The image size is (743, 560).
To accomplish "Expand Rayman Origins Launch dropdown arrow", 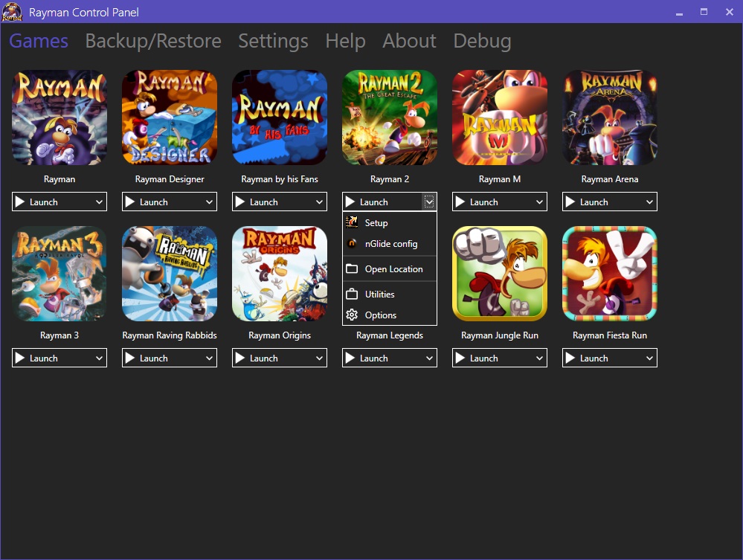I will tap(319, 358).
